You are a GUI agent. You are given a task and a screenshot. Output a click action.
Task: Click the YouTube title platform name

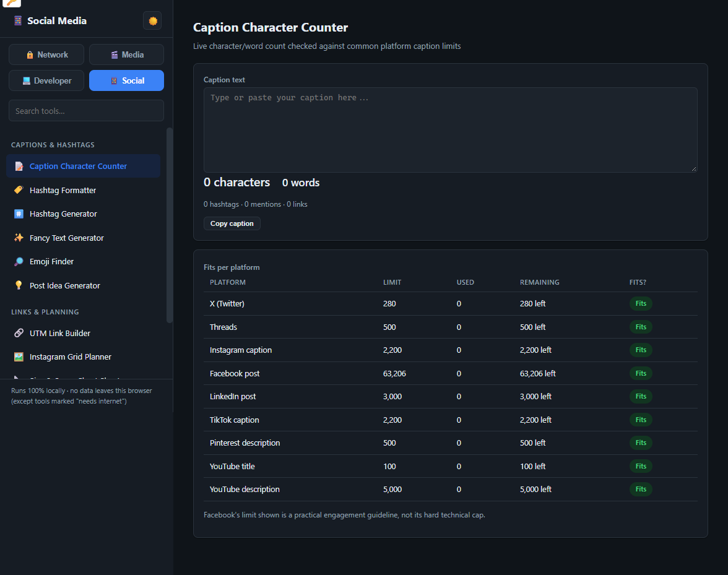coord(232,467)
